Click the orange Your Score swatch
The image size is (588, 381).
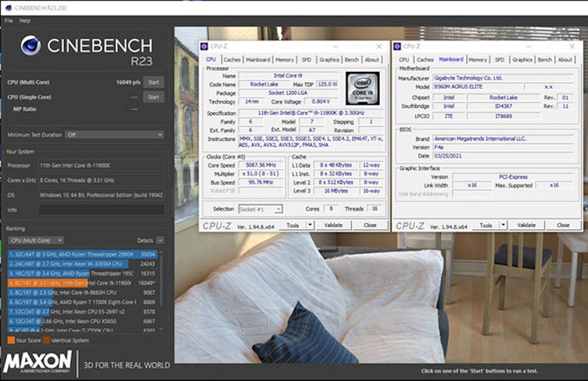[11, 340]
